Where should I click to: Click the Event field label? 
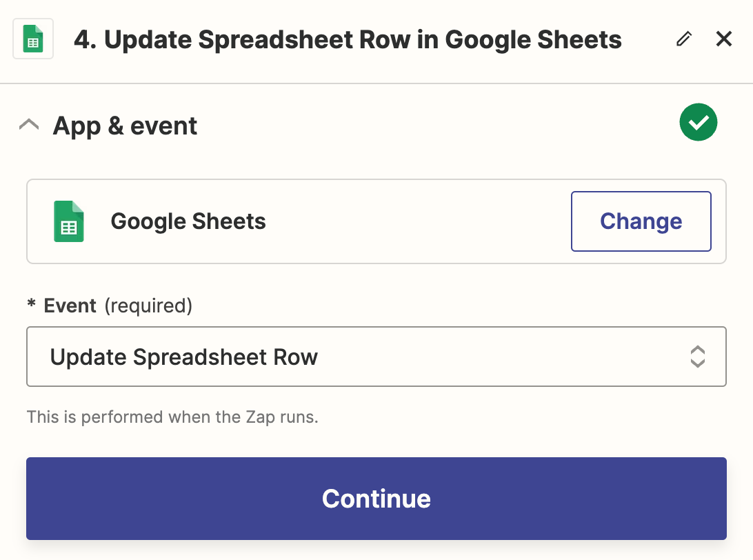pos(70,306)
